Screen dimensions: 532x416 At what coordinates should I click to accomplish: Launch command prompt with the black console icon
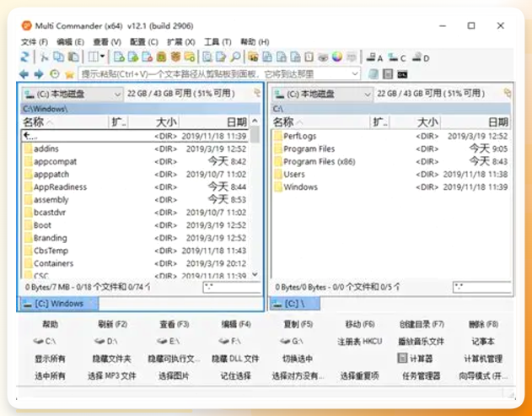coord(402,74)
